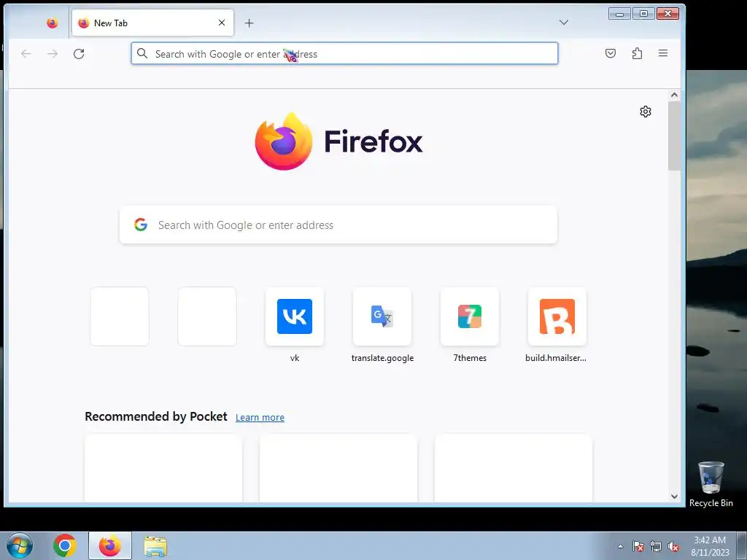
Task: Open the volume speaker tray icon
Action: (673, 546)
